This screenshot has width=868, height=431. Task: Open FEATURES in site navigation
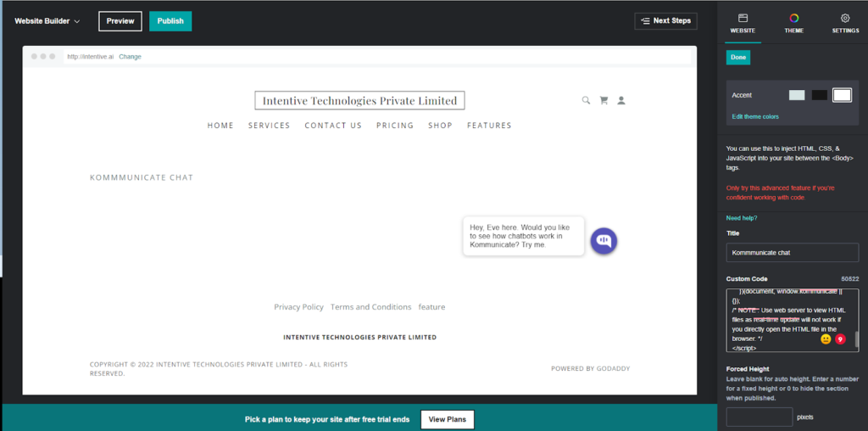[x=489, y=126]
